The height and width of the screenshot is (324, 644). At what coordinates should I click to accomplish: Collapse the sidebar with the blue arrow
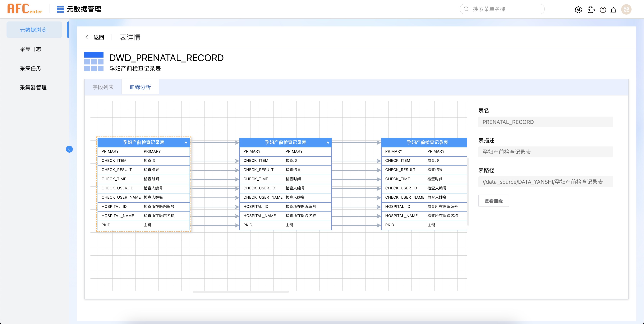pyautogui.click(x=69, y=149)
